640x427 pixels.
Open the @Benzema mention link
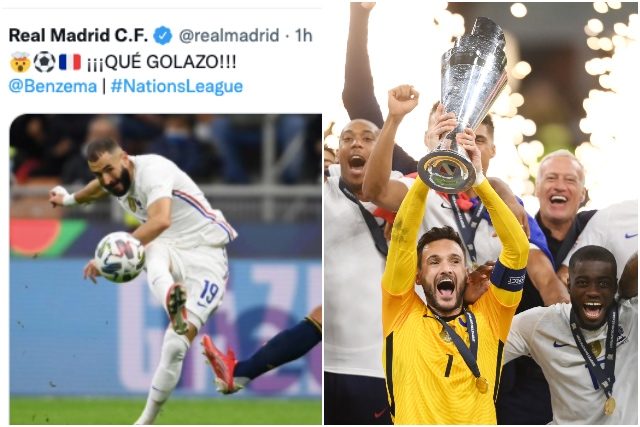pyautogui.click(x=53, y=86)
